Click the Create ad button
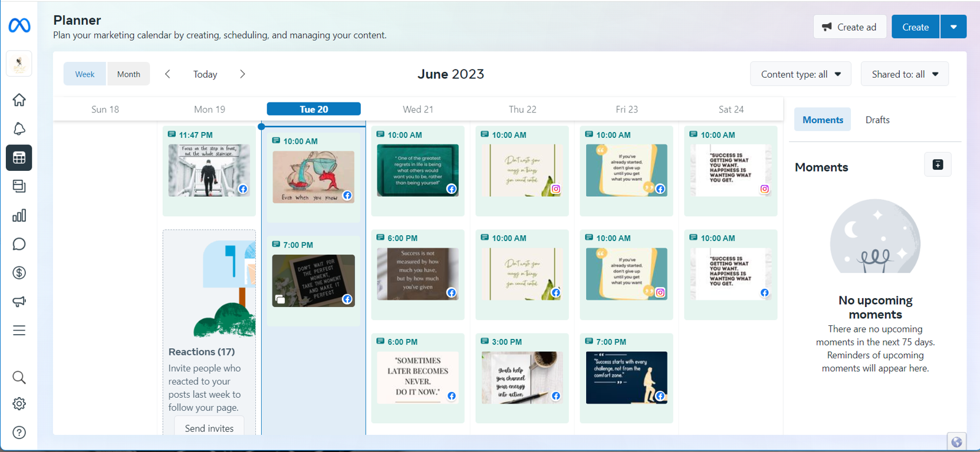980x452 pixels. point(850,27)
